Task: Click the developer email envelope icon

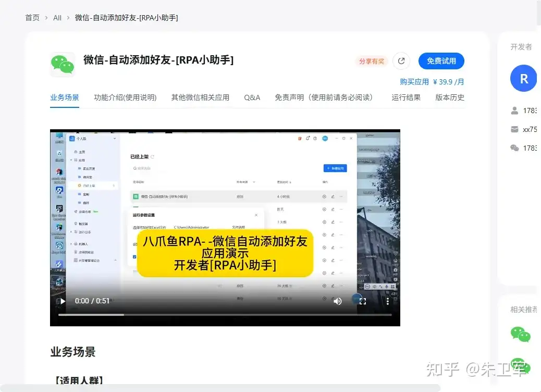Action: (x=514, y=129)
